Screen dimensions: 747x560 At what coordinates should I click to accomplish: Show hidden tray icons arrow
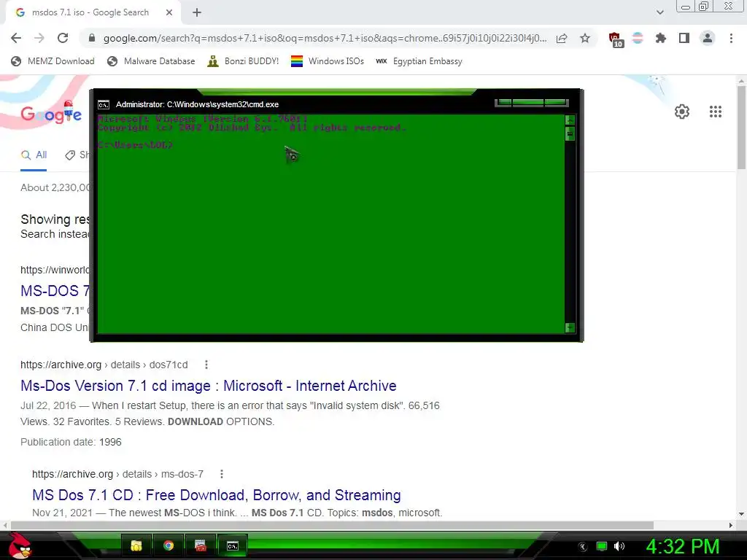tap(582, 547)
